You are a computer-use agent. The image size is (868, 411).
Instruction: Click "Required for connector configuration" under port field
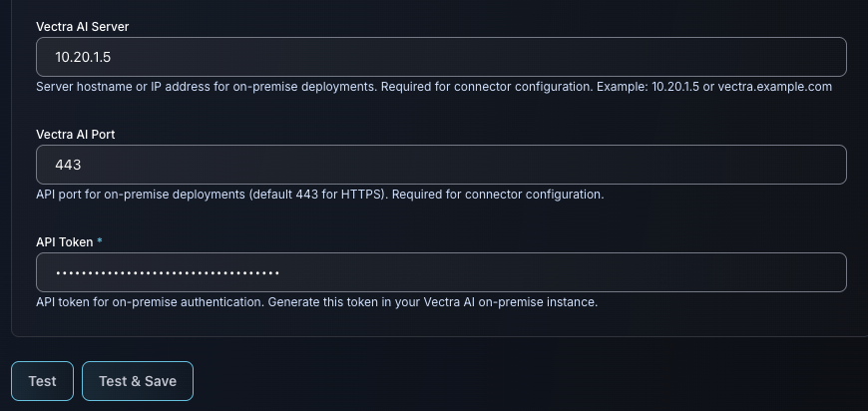pos(497,195)
